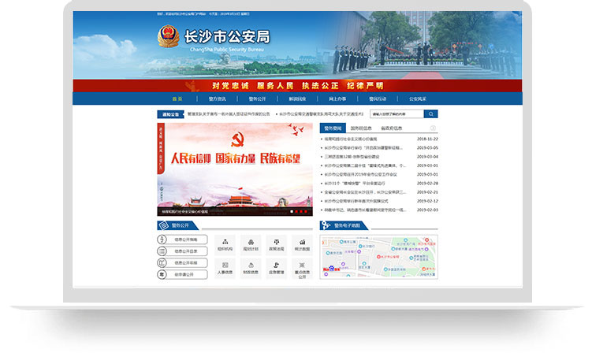The width and height of the screenshot is (592, 364).
Task: Go to 首页 in the navigation bar
Action: click(x=177, y=98)
